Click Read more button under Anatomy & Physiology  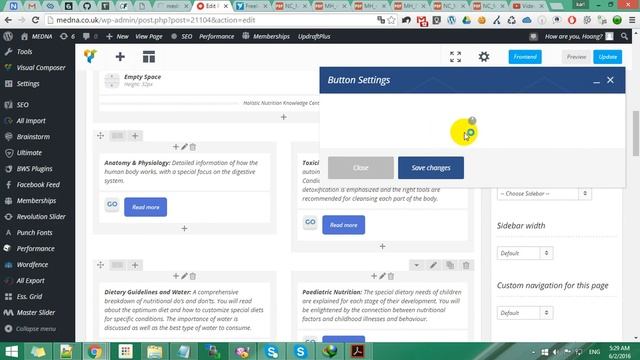(145, 207)
